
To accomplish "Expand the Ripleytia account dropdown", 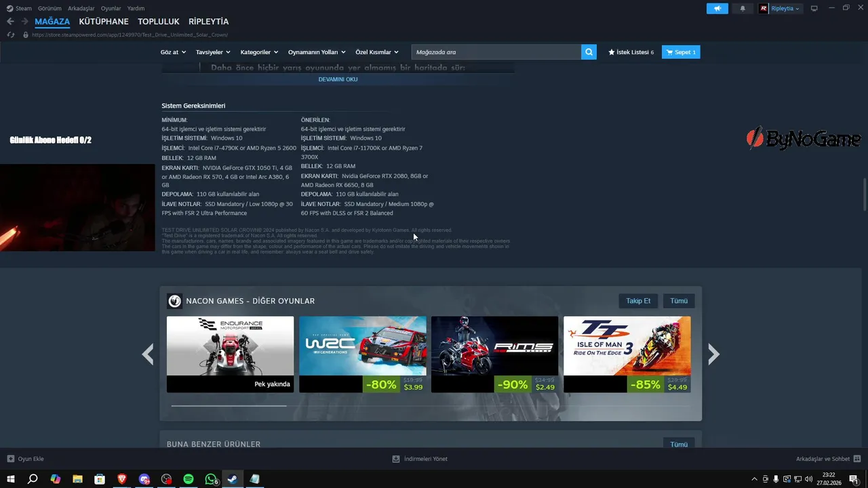I will pyautogui.click(x=786, y=8).
